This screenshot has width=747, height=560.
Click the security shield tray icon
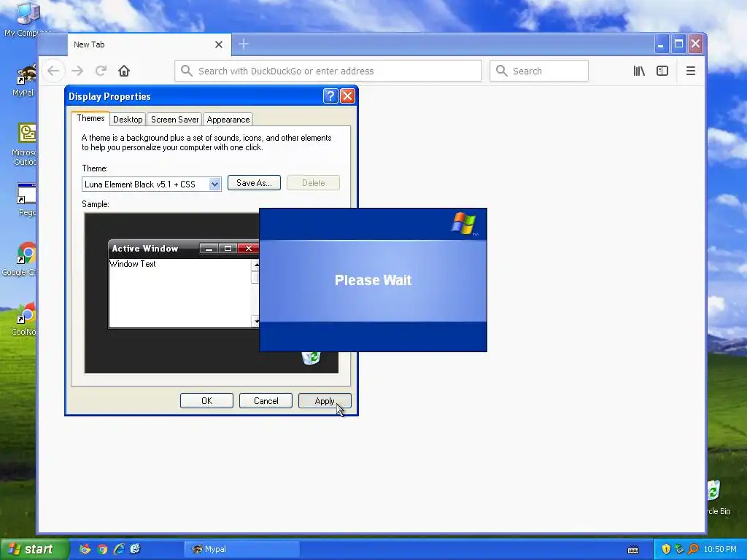click(x=666, y=549)
